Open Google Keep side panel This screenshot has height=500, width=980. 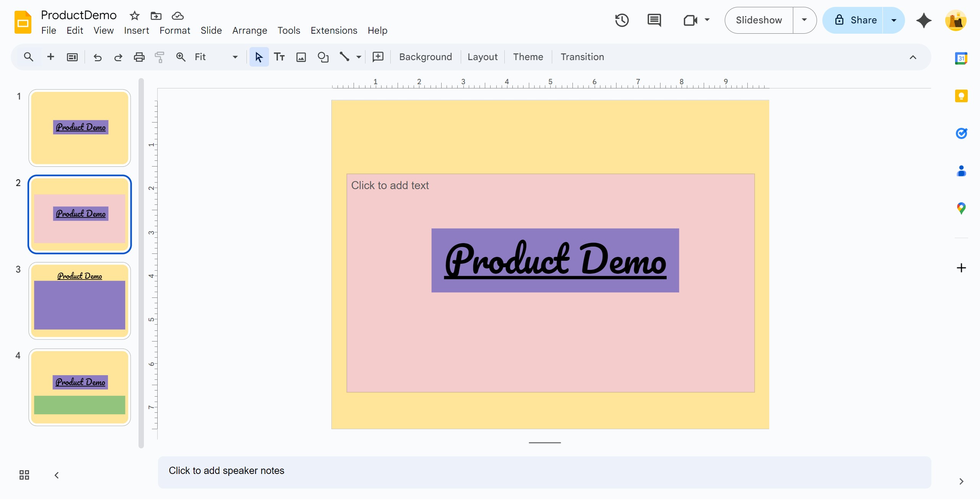point(961,96)
